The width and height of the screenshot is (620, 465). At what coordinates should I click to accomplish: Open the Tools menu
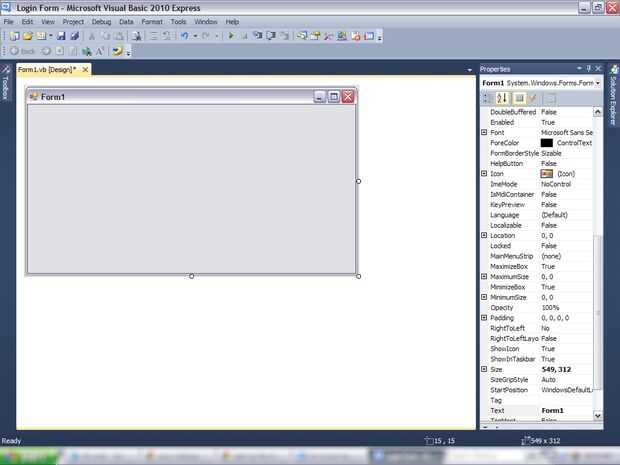(x=178, y=22)
